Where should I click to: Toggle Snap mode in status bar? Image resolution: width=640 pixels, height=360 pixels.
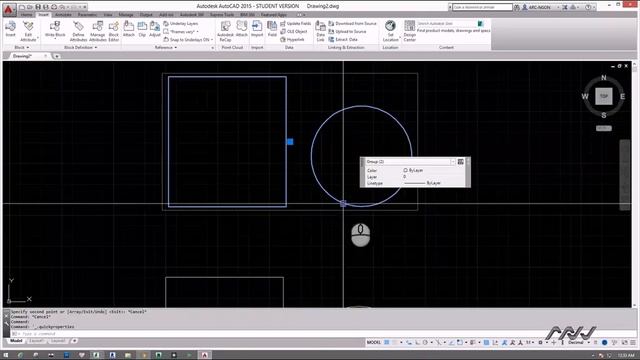point(395,342)
